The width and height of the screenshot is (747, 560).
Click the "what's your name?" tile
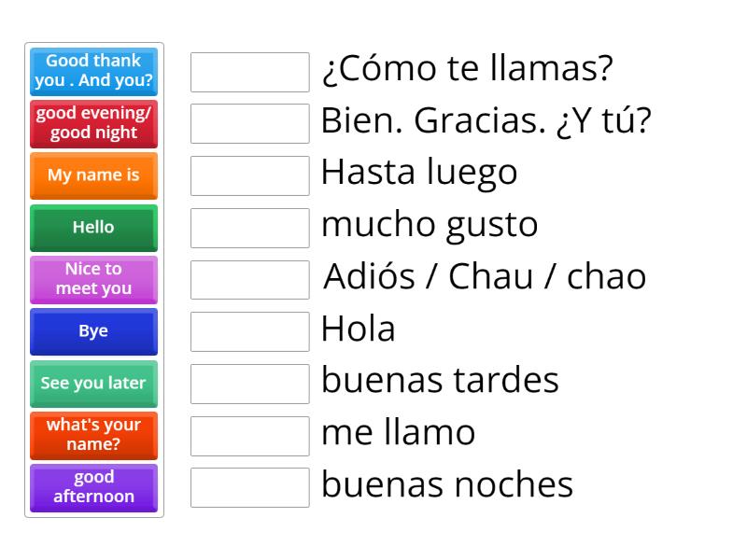pyautogui.click(x=93, y=435)
